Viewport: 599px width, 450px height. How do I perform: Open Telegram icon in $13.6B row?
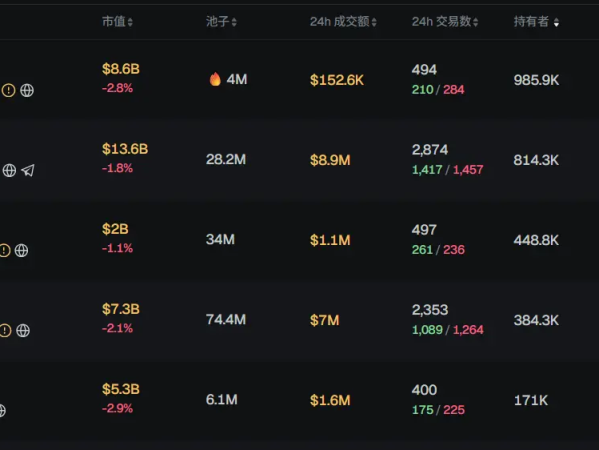point(28,170)
